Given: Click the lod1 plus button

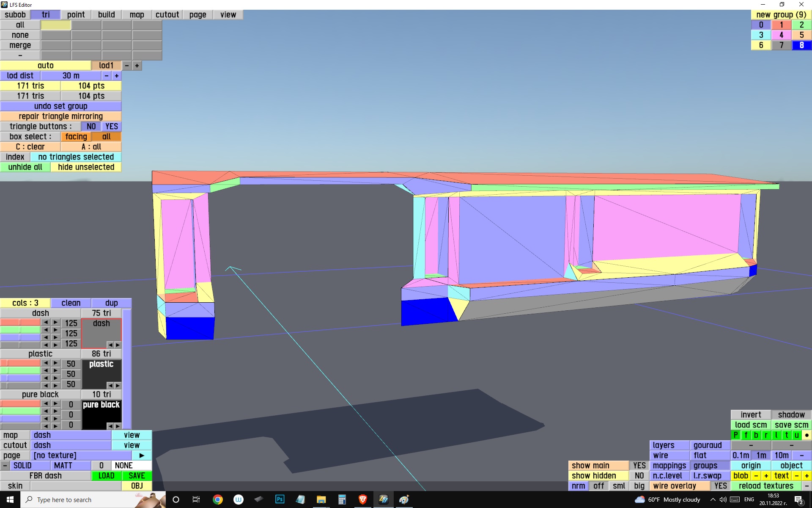Looking at the screenshot, I should pyautogui.click(x=137, y=66).
